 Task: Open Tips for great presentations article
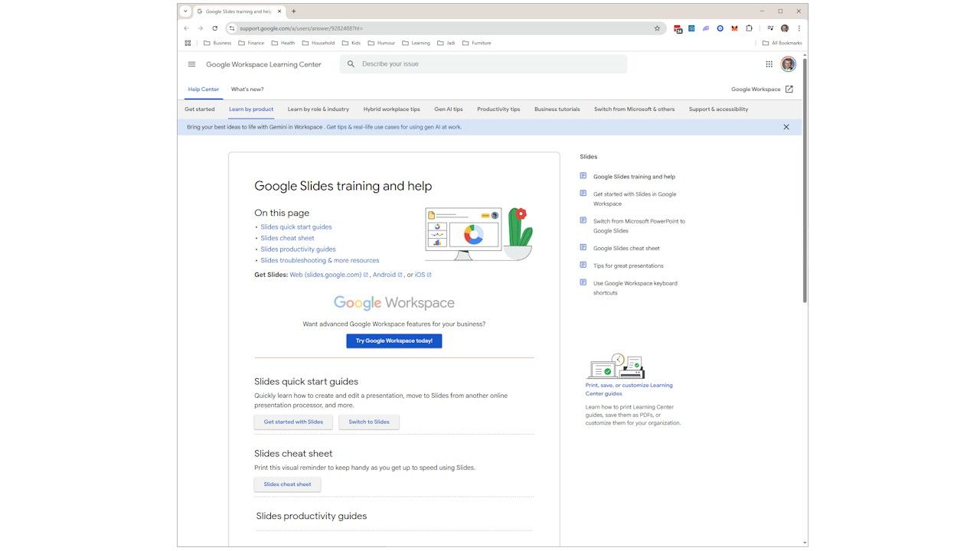point(629,266)
